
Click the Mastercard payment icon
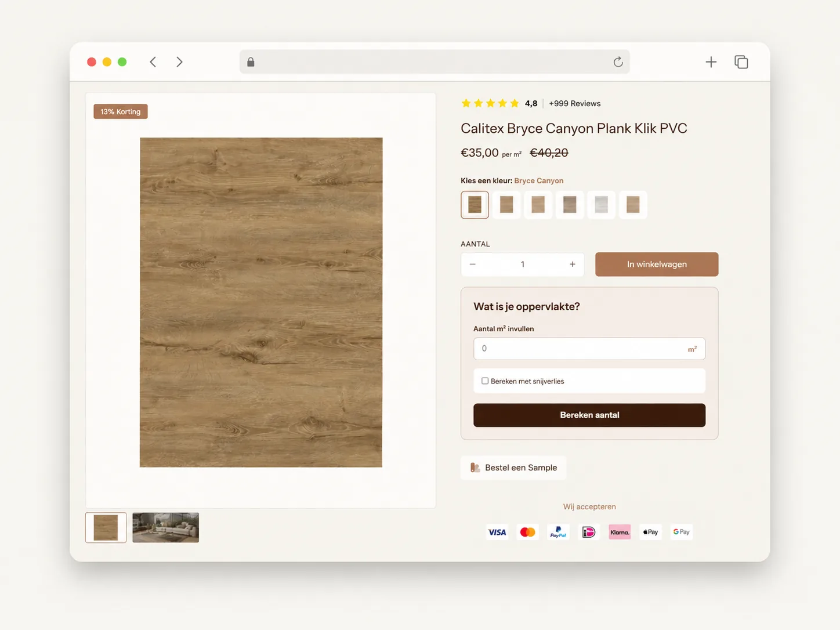(x=528, y=532)
